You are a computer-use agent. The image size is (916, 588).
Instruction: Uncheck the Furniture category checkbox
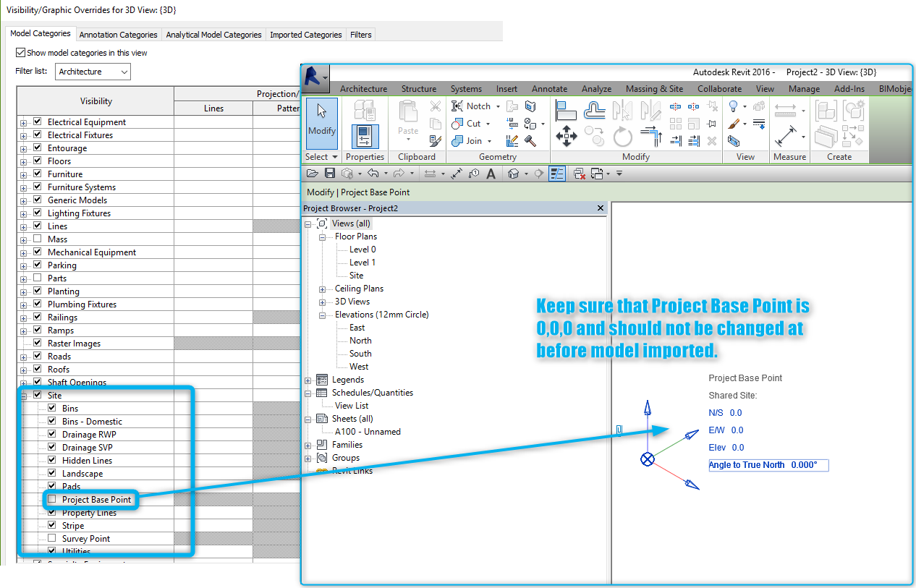(x=38, y=174)
